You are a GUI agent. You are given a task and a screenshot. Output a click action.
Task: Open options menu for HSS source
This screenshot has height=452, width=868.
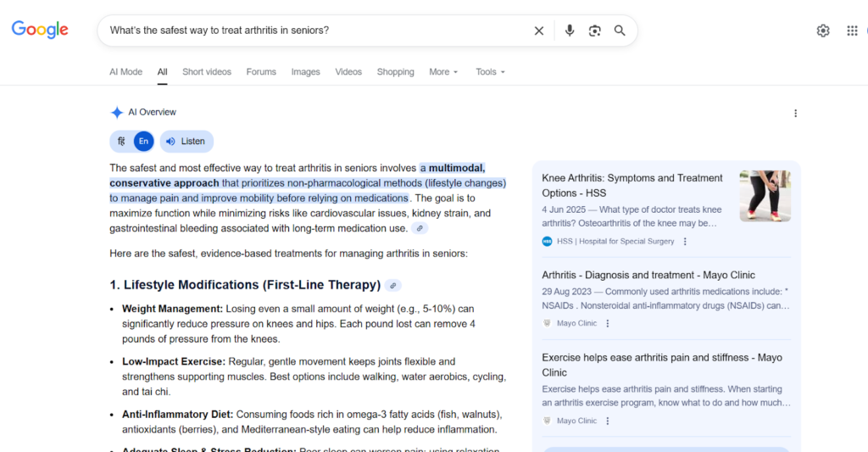click(685, 242)
